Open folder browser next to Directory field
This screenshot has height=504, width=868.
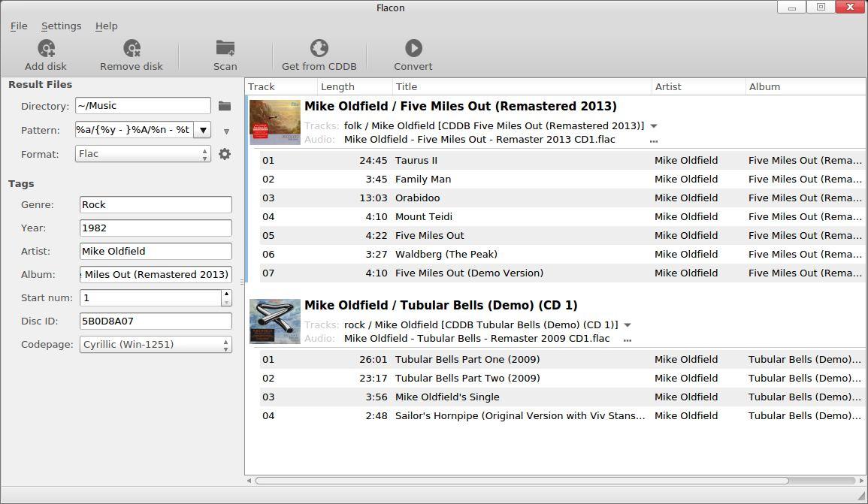pos(225,106)
